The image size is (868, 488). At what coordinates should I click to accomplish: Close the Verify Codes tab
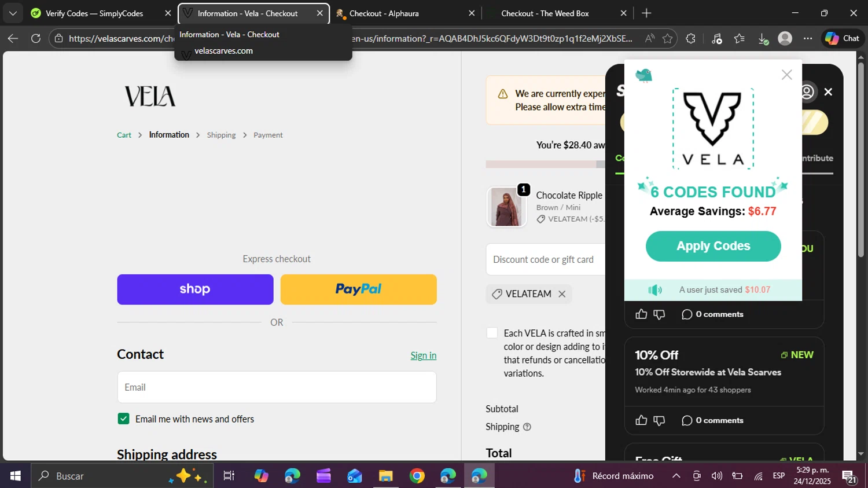click(168, 13)
